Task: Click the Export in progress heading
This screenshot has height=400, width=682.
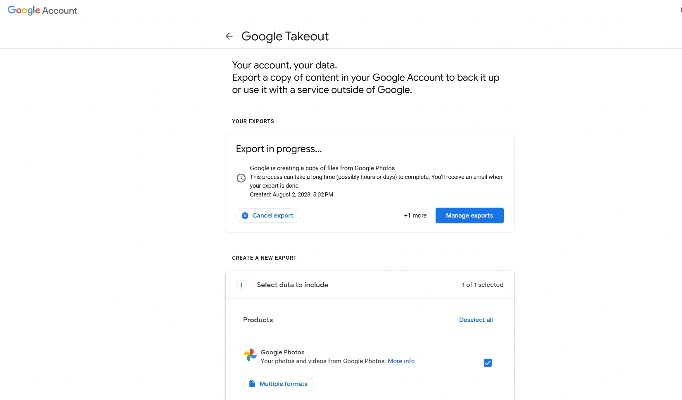Action: click(x=280, y=148)
